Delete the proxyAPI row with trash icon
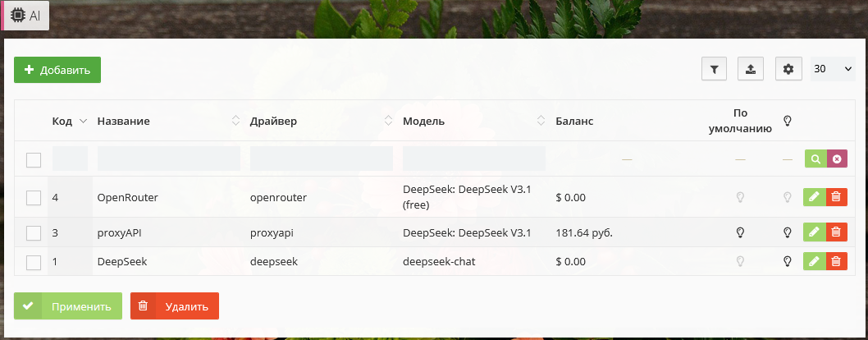 pyautogui.click(x=837, y=232)
